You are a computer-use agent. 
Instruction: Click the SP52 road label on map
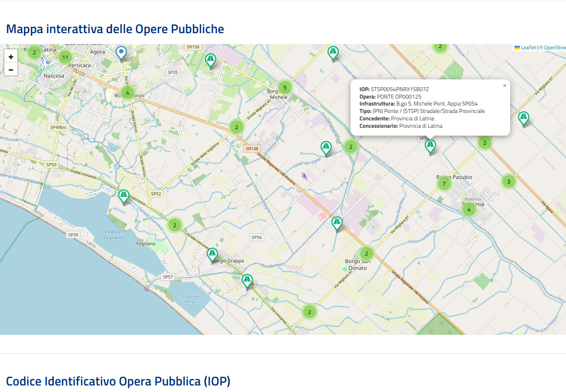[156, 194]
